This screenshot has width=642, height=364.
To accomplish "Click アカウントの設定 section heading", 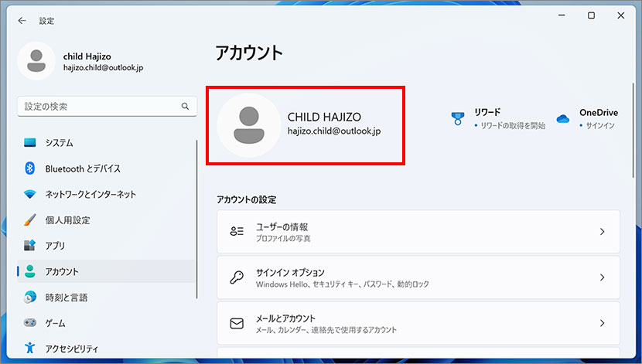I will 247,200.
